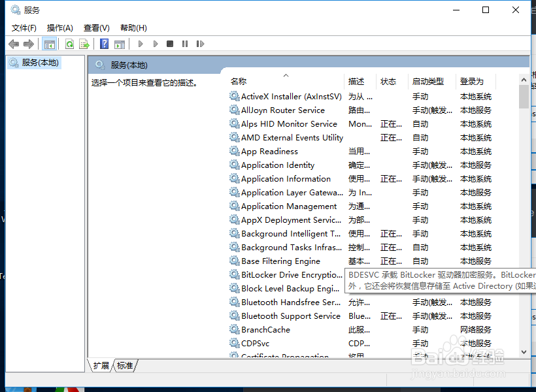Select the CDPSvc service
This screenshot has height=392, width=536.
click(x=256, y=344)
